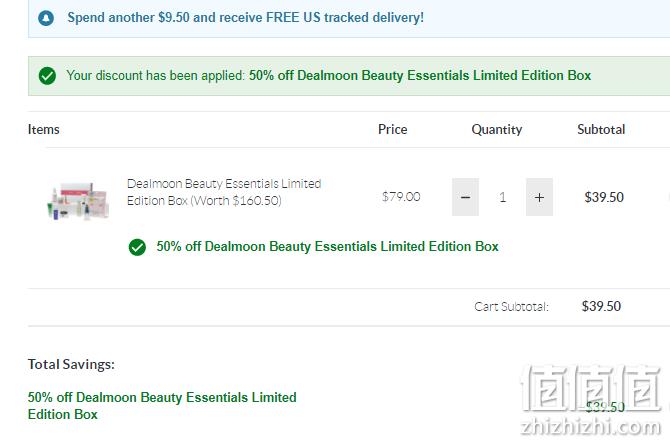
Task: Click the quantity value field showing 1
Action: coord(502,197)
